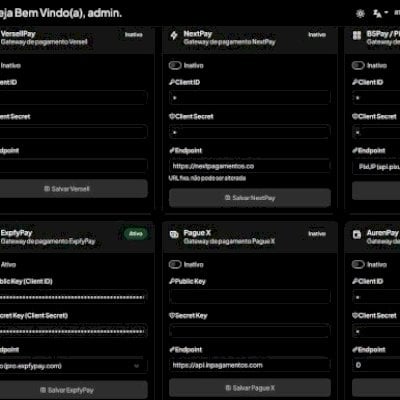The height and width of the screenshot is (400, 400).
Task: Focus the AurenPay Client ID field
Action: pos(376,297)
